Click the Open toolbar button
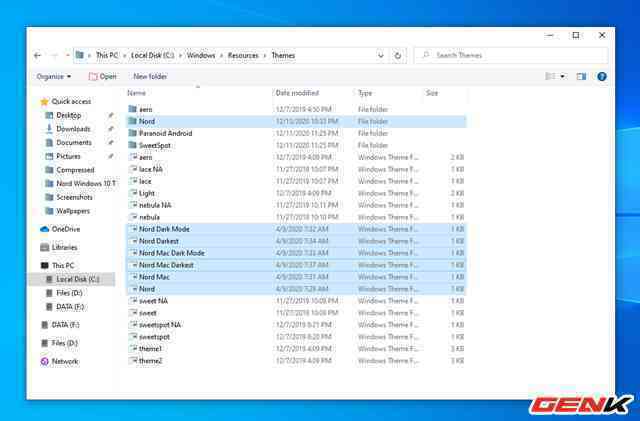Viewport: 640px width, 421px height. tap(103, 76)
